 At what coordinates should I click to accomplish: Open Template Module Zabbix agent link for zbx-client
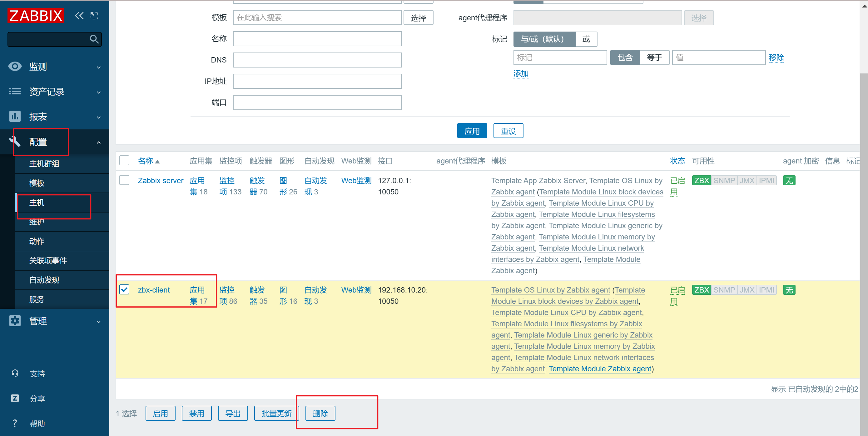pos(600,368)
